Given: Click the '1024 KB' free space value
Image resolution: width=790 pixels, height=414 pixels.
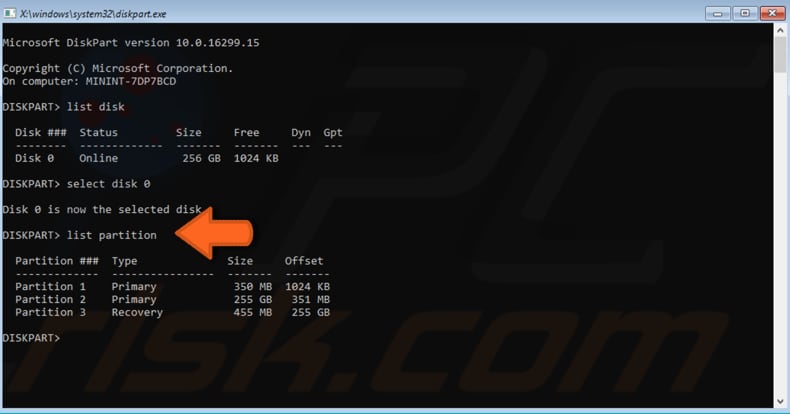Looking at the screenshot, I should tap(256, 158).
